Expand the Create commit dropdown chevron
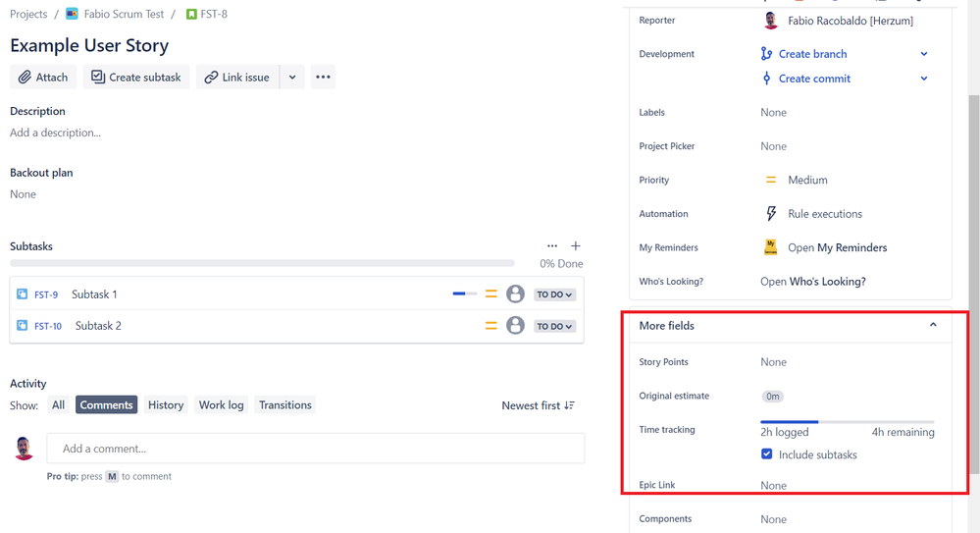This screenshot has height=533, width=980. pos(924,79)
